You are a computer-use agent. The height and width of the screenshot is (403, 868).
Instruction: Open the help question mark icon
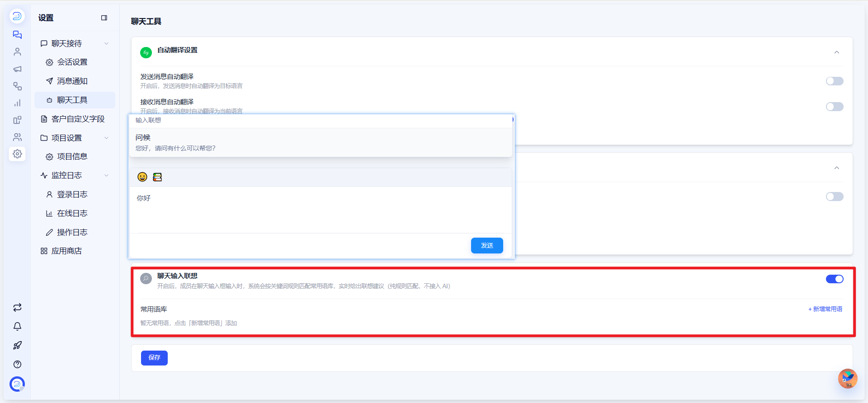click(x=17, y=365)
